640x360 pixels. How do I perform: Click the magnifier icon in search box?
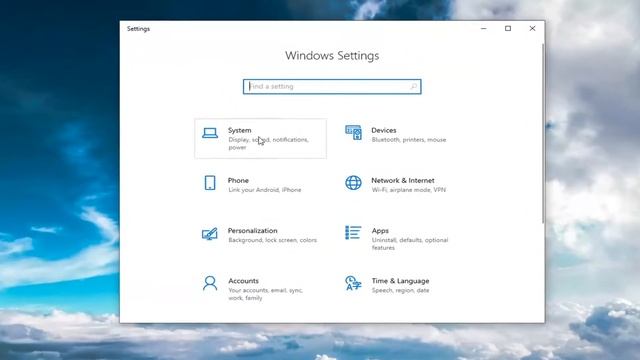(413, 87)
